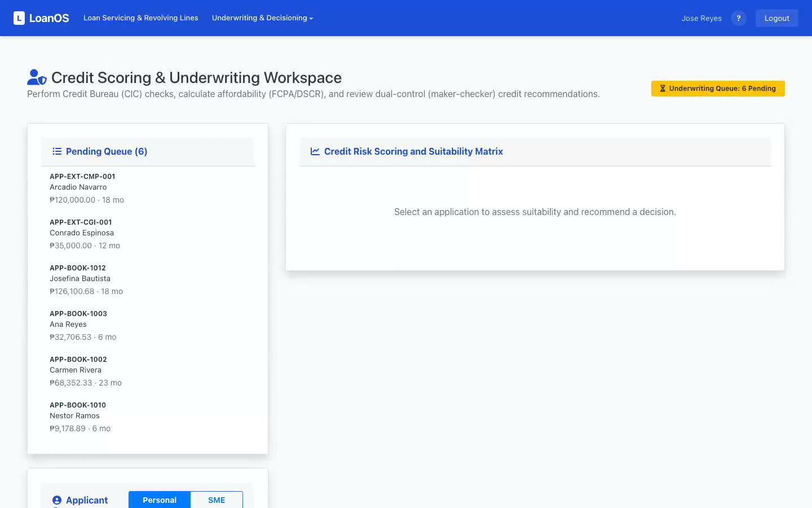Viewport: 812px width, 508px height.
Task: Click the ₱120,000.00 · 18 mo amount
Action: coord(87,200)
